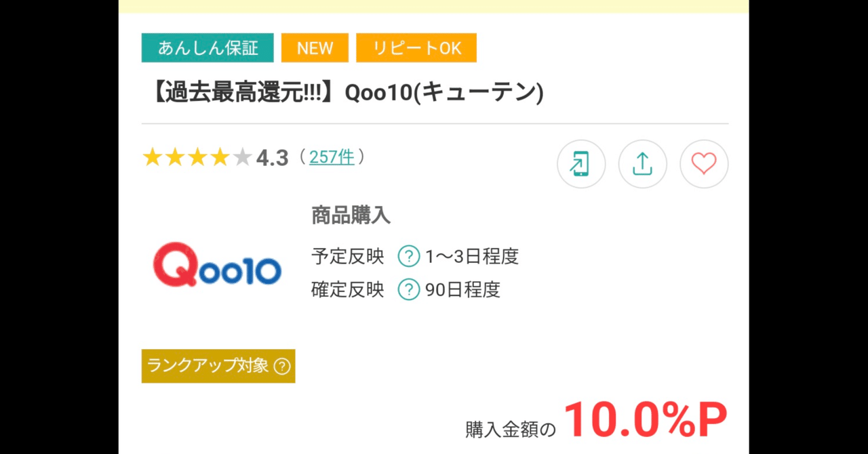Select the NEW label
Viewport: 868px width, 454px height.
pos(314,47)
